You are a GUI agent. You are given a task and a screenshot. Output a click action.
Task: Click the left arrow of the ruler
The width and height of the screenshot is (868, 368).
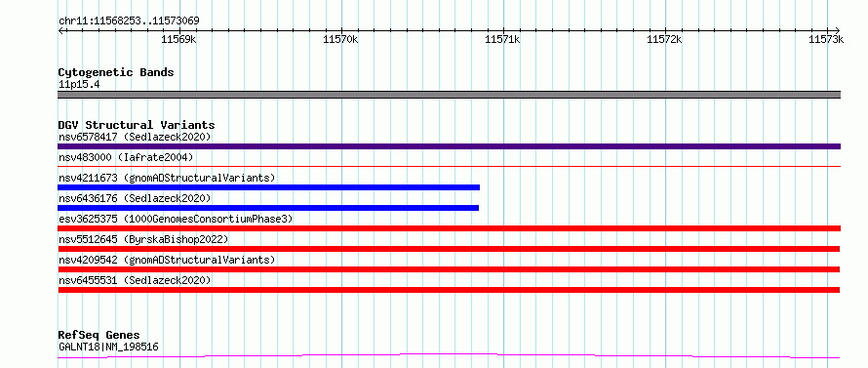pos(60,30)
